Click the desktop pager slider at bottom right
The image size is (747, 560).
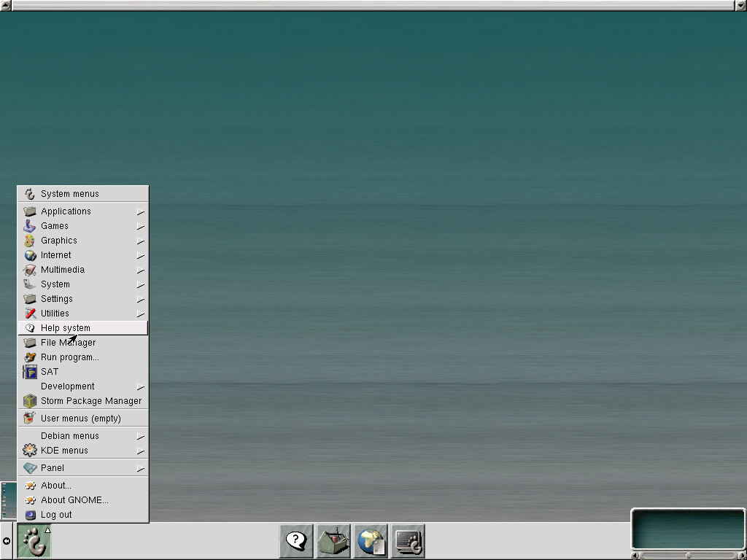pos(688,556)
